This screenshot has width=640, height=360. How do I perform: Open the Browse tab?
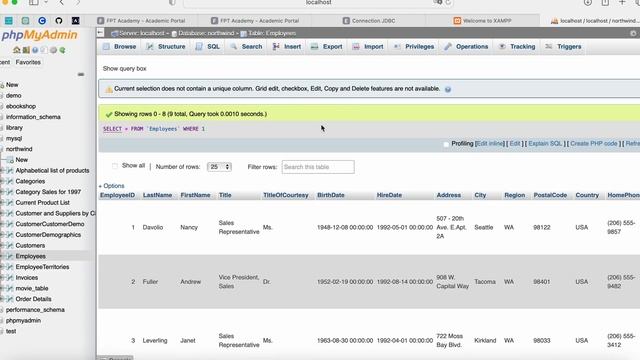tap(119, 47)
